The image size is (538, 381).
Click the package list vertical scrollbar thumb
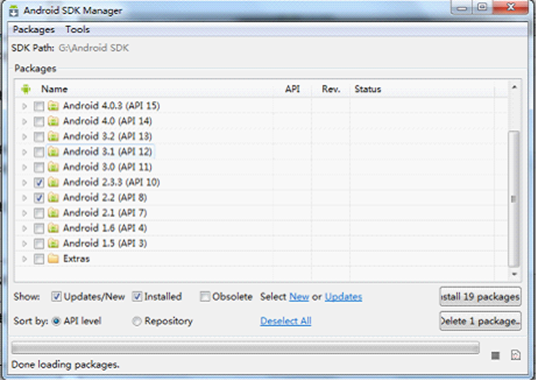[513, 199]
